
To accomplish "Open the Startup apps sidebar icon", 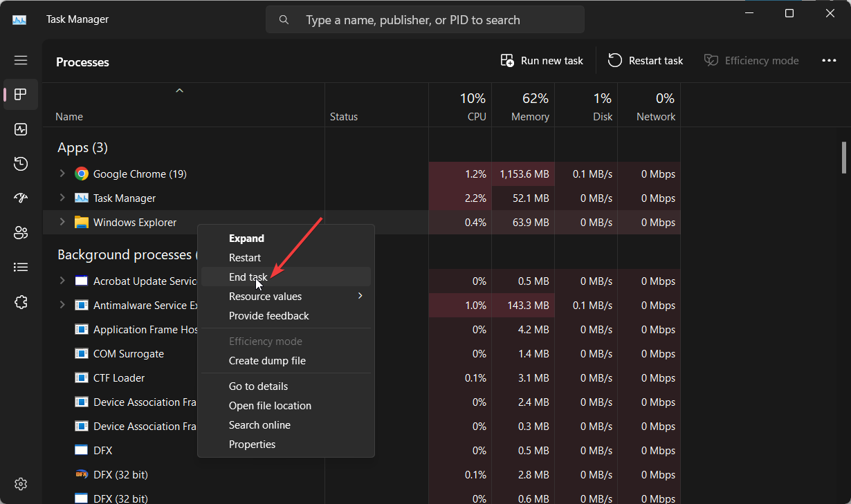I will coord(21,198).
